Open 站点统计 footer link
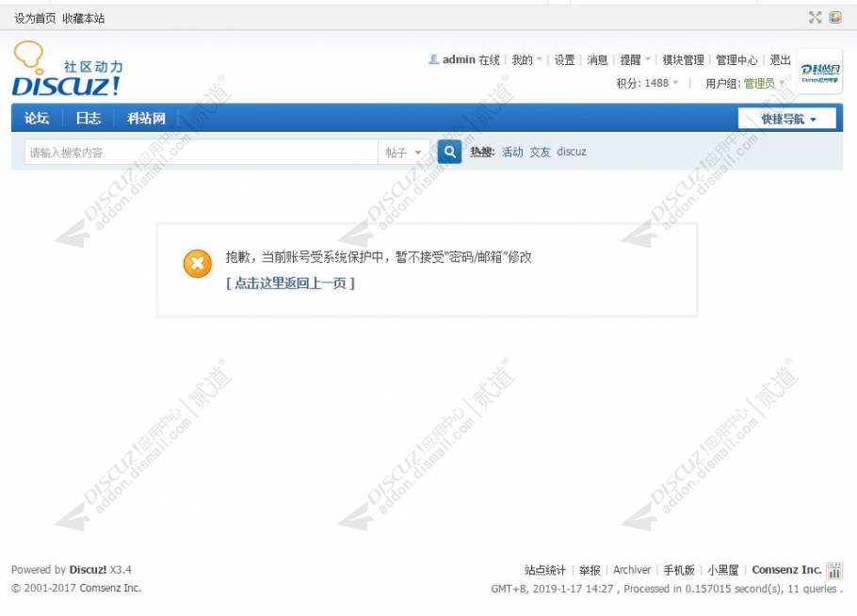Screen dimensions: 857x616 click(x=545, y=570)
